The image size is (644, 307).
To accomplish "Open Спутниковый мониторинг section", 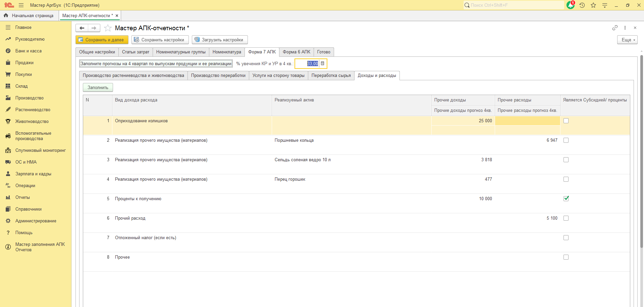I will click(41, 150).
